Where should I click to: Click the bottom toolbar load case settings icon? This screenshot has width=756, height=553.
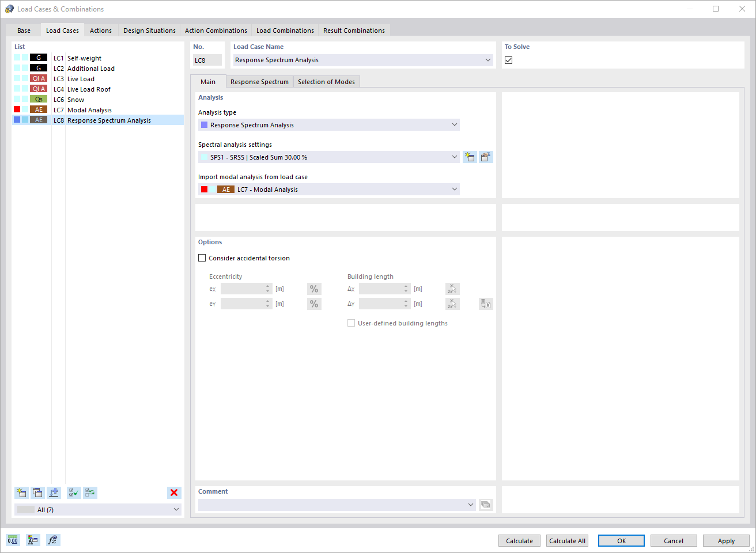pos(33,540)
